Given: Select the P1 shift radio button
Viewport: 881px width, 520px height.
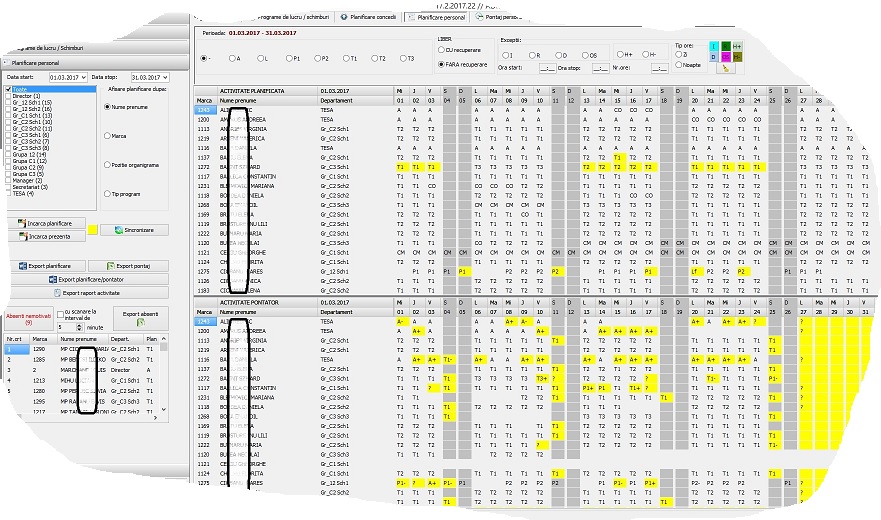Looking at the screenshot, I should click(289, 58).
